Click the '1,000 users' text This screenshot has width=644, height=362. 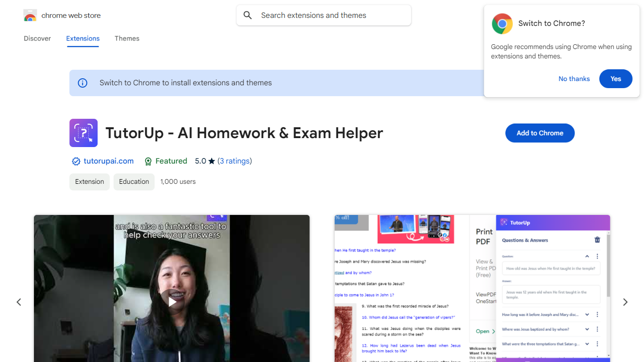coord(178,182)
